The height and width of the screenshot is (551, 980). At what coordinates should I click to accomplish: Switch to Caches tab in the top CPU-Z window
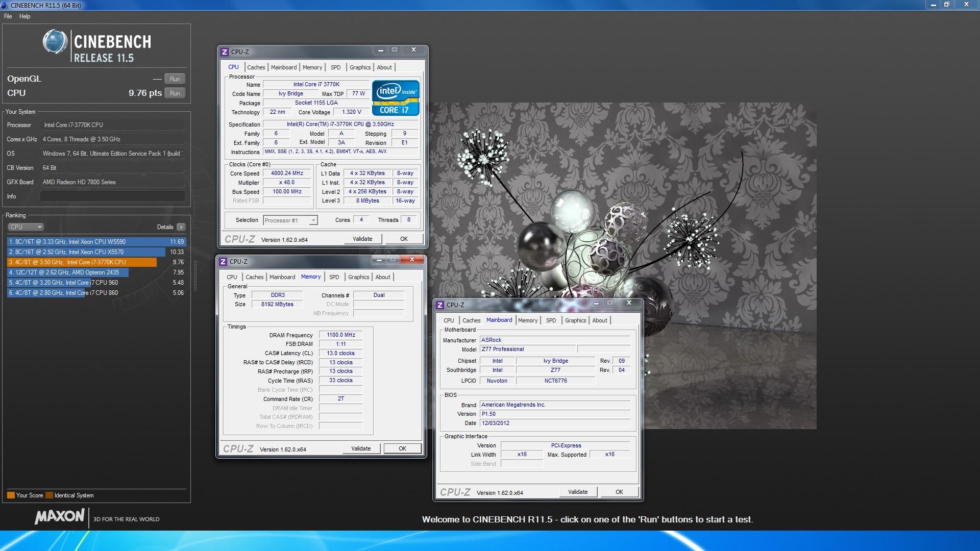click(256, 67)
